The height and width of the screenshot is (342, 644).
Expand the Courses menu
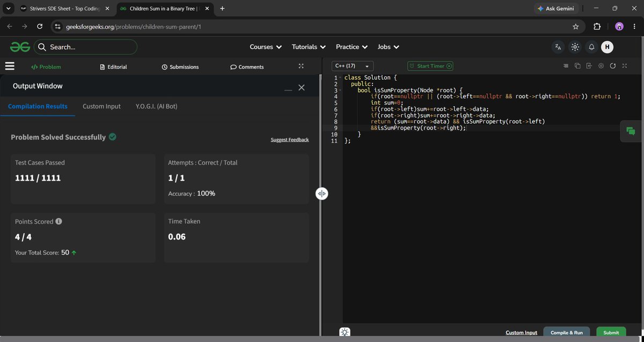point(266,47)
